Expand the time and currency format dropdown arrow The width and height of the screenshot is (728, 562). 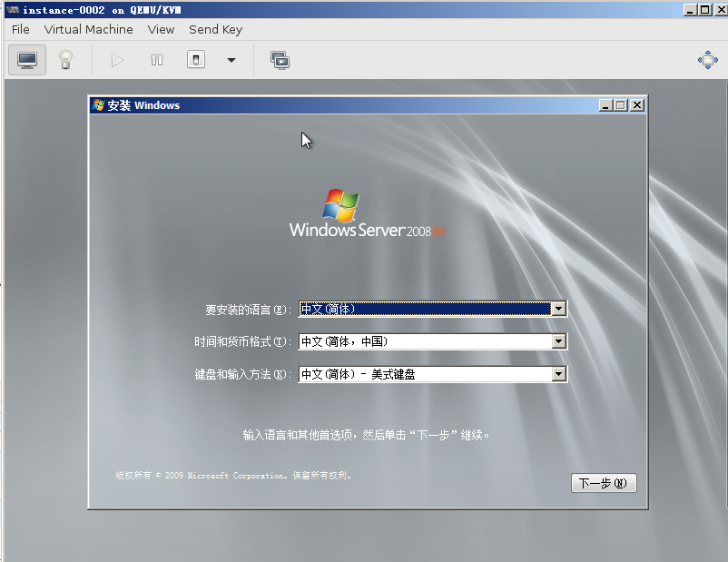pyautogui.click(x=559, y=341)
